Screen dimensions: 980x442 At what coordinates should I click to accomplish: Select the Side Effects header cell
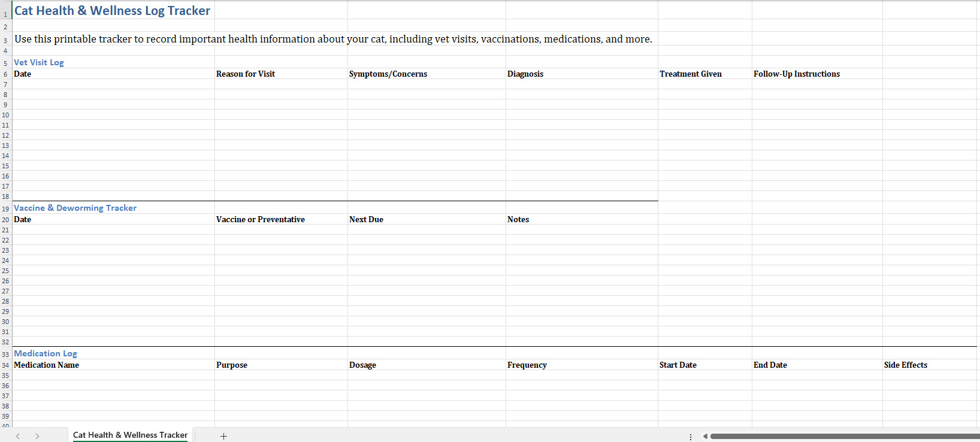tap(931, 365)
